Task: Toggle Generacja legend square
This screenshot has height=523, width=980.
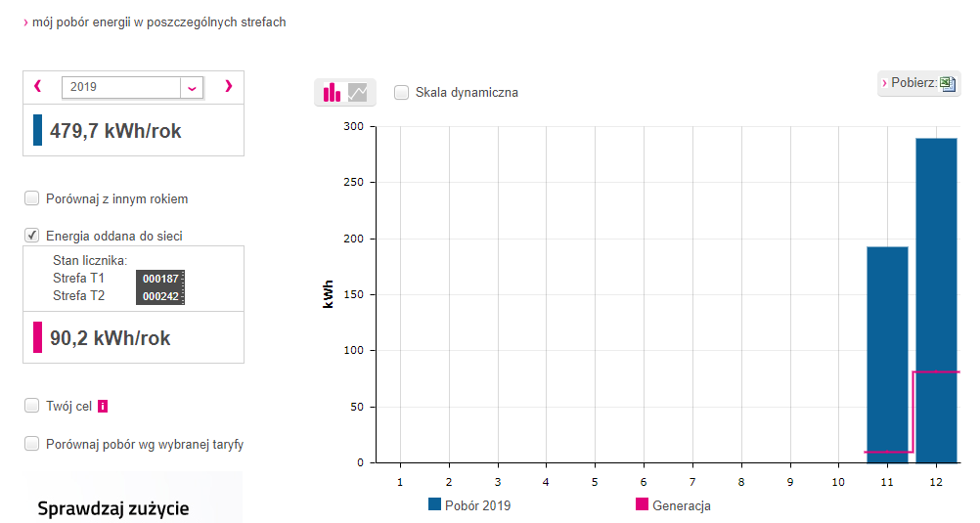Action: click(642, 504)
